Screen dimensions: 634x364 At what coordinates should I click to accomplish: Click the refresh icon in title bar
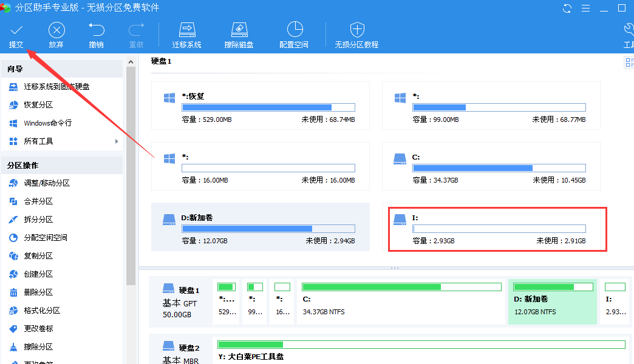click(x=567, y=8)
